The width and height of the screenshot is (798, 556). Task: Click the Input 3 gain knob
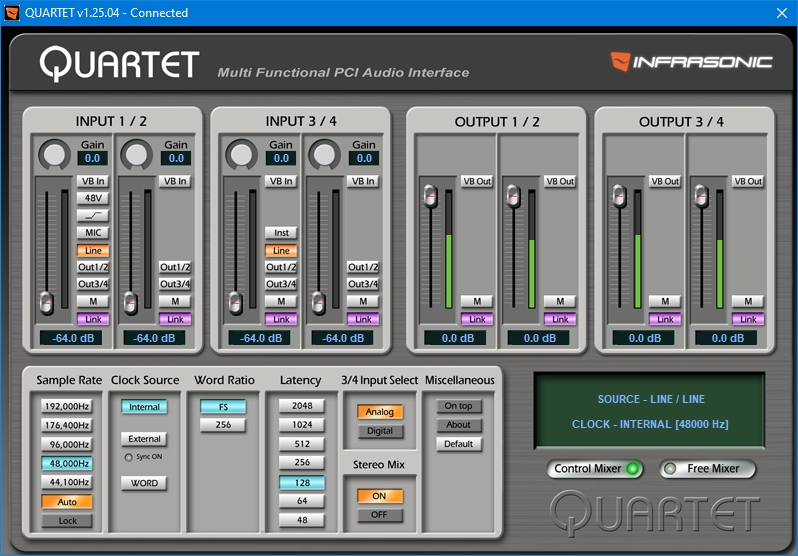point(241,154)
